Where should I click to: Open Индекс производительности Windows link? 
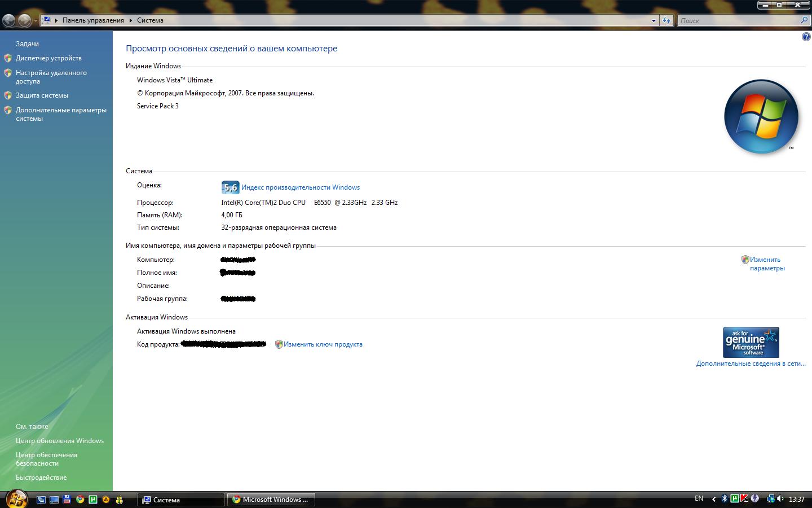[301, 187]
